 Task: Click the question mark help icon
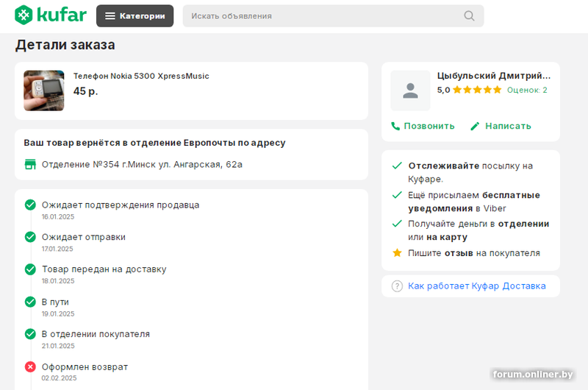point(397,286)
